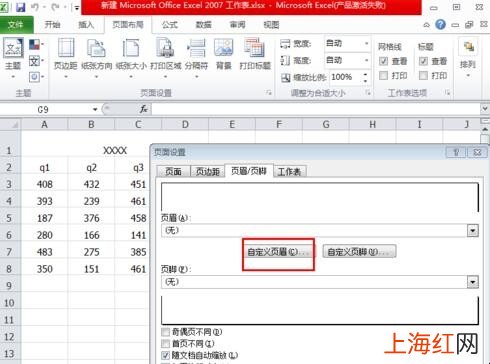Click the formula bar input field
Viewport: 490px width, 364px height.
(x=315, y=109)
